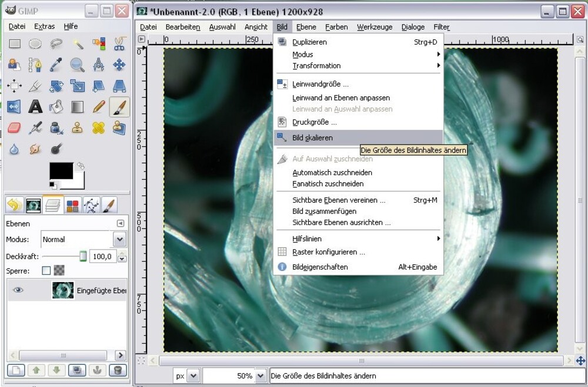The image size is (588, 387).
Task: Open the px unit dropdown
Action: (193, 376)
